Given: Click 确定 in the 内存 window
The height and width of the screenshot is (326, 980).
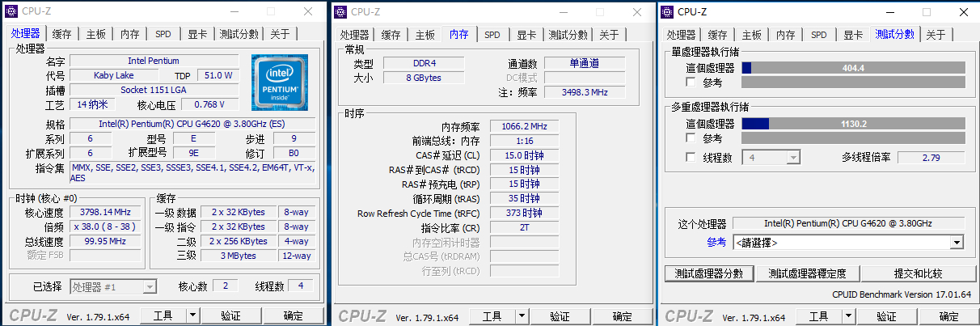Looking at the screenshot, I should tap(622, 315).
